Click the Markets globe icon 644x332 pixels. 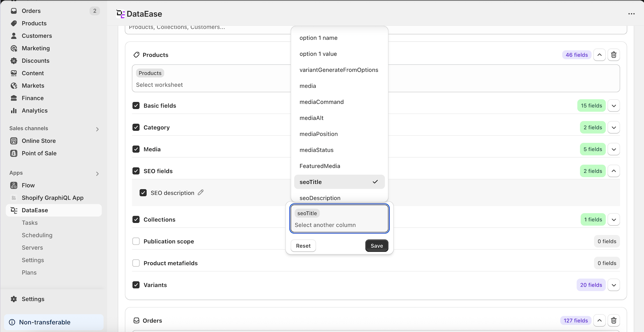click(14, 86)
